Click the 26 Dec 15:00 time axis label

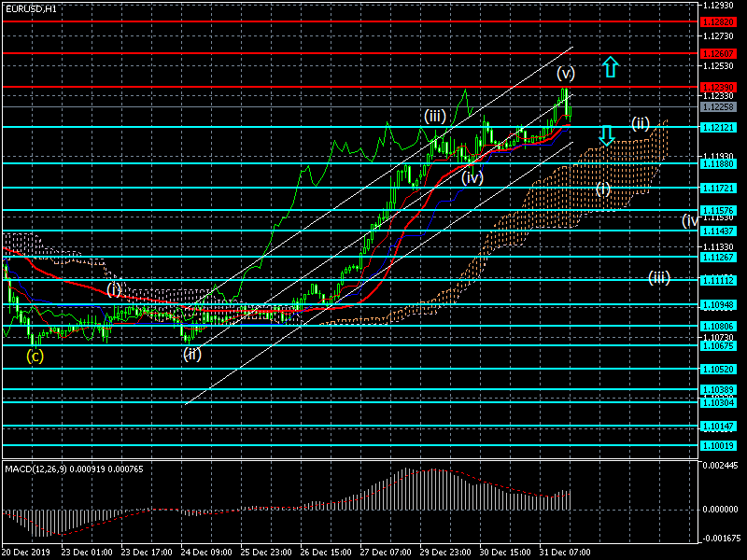pyautogui.click(x=326, y=553)
